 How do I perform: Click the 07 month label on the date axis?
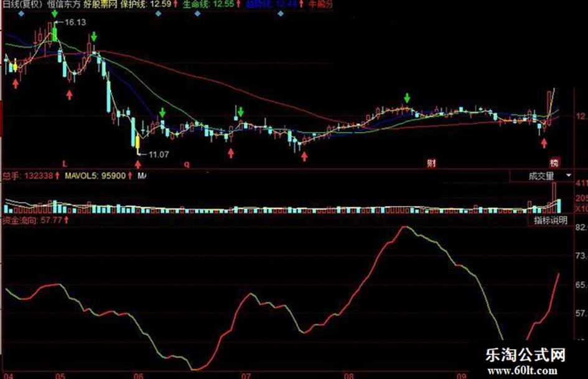click(x=246, y=376)
